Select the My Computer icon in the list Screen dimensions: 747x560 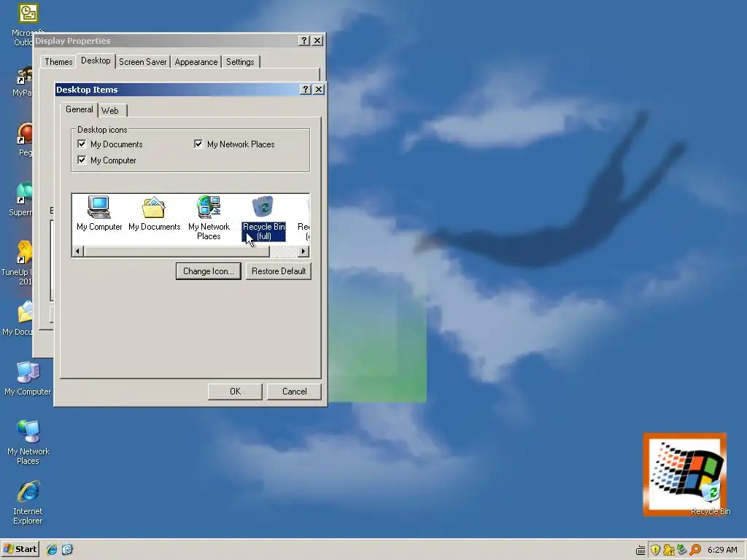(x=99, y=214)
